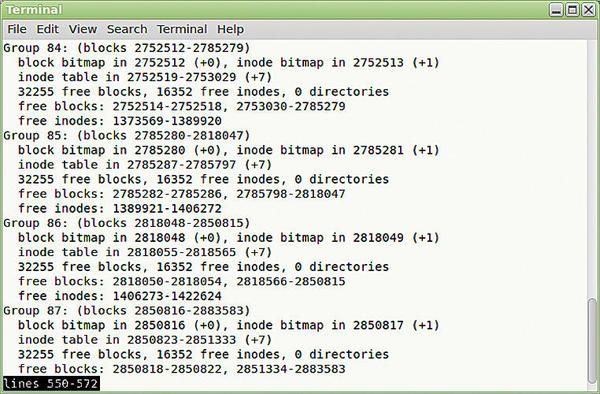Click the Terminal window title text
Viewport: 600px width, 394px height.
click(34, 10)
